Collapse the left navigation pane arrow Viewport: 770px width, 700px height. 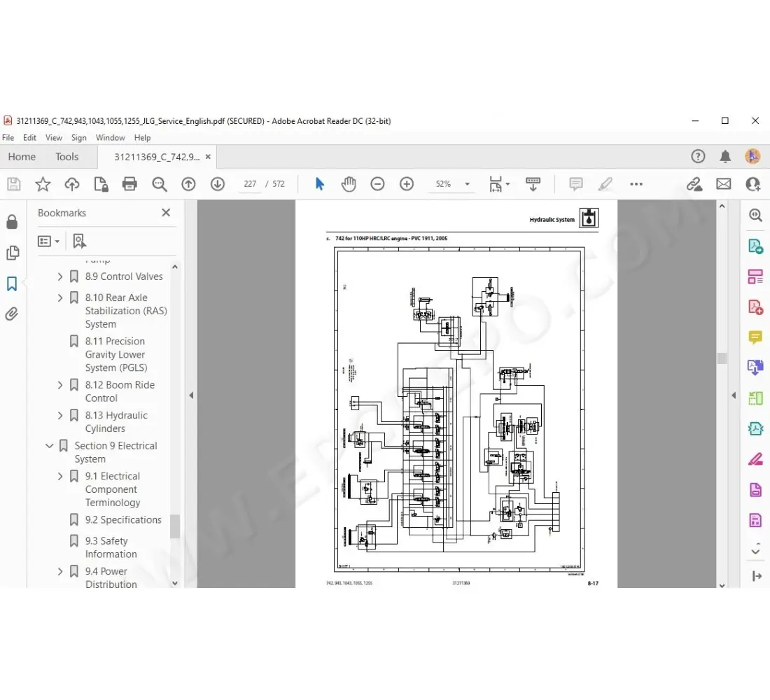191,395
